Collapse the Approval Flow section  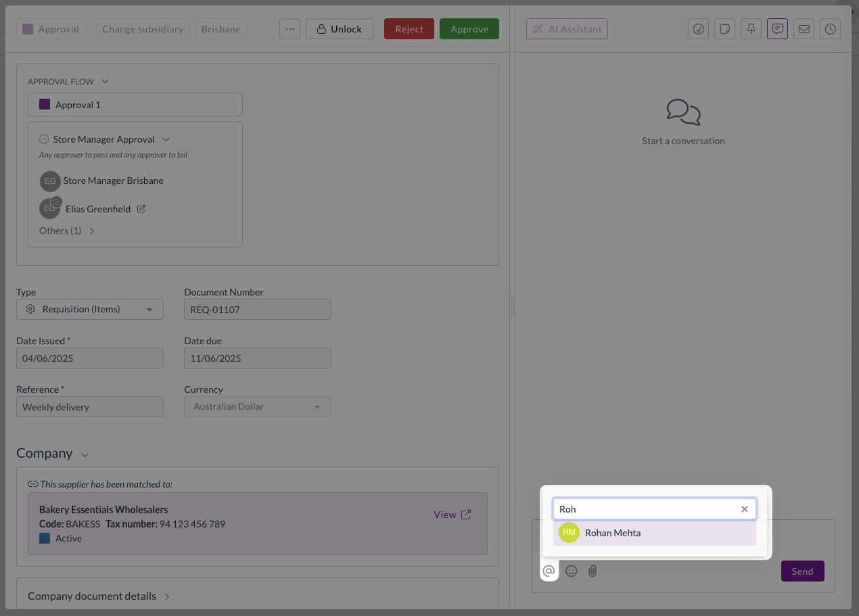[x=105, y=81]
